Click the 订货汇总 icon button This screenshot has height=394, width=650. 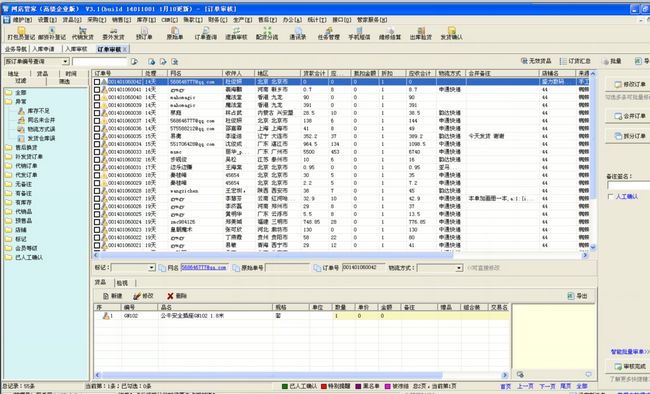click(575, 61)
